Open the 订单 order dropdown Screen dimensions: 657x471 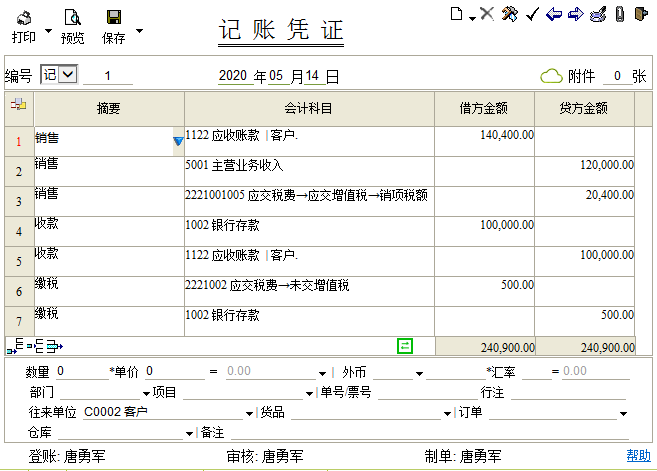623,414
